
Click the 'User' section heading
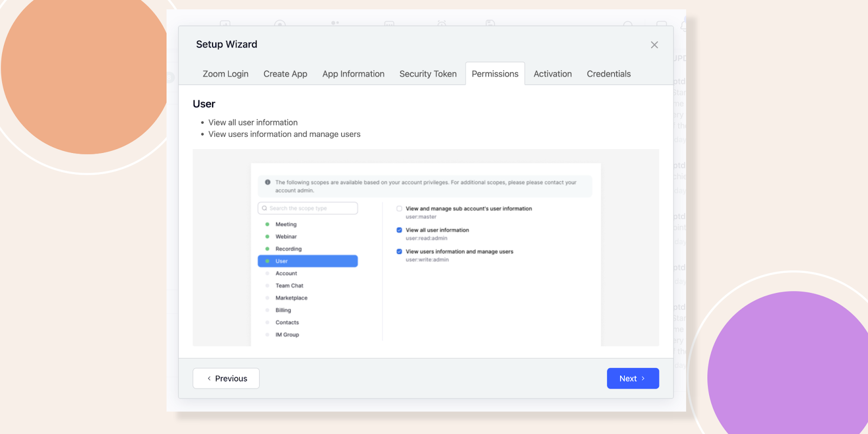point(204,104)
